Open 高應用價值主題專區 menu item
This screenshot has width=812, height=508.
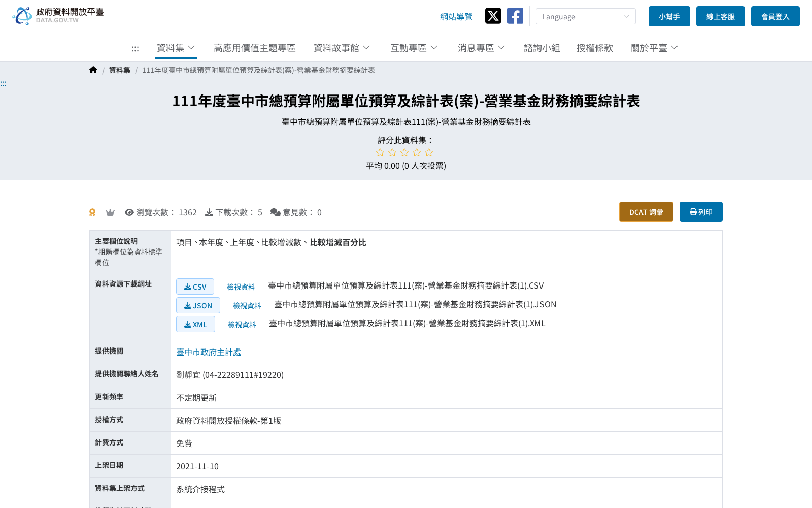tap(255, 48)
